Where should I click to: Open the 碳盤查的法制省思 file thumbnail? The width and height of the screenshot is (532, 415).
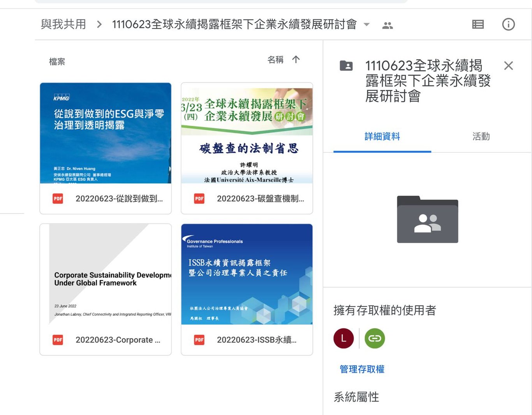coord(247,133)
